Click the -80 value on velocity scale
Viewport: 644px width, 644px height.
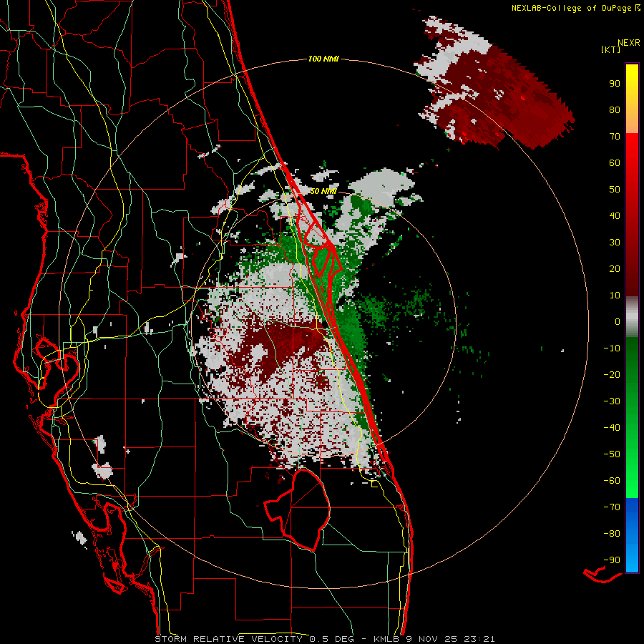click(612, 534)
